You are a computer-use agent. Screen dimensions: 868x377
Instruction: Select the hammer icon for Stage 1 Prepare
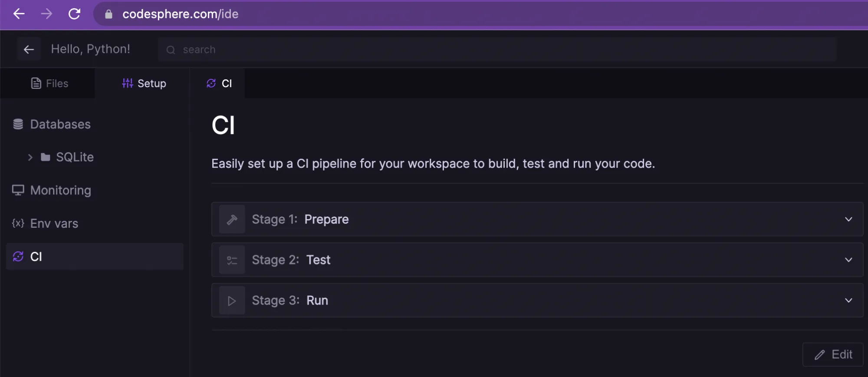232,219
